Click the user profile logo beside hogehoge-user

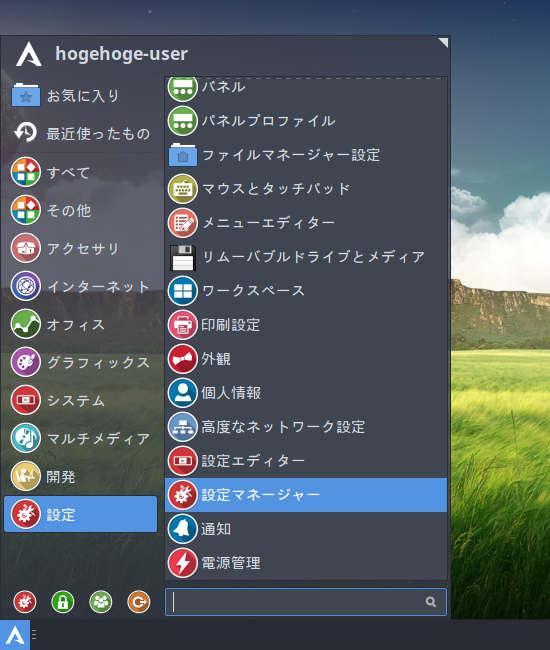pos(29,54)
